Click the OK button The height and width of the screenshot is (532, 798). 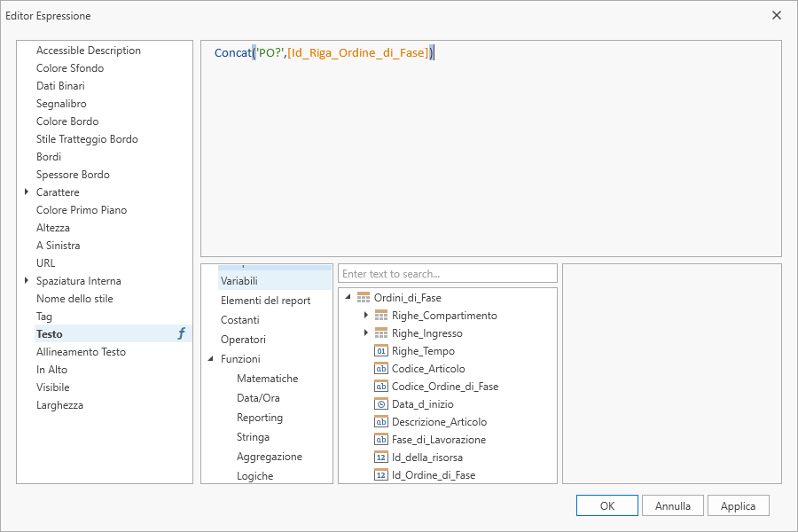pyautogui.click(x=607, y=505)
